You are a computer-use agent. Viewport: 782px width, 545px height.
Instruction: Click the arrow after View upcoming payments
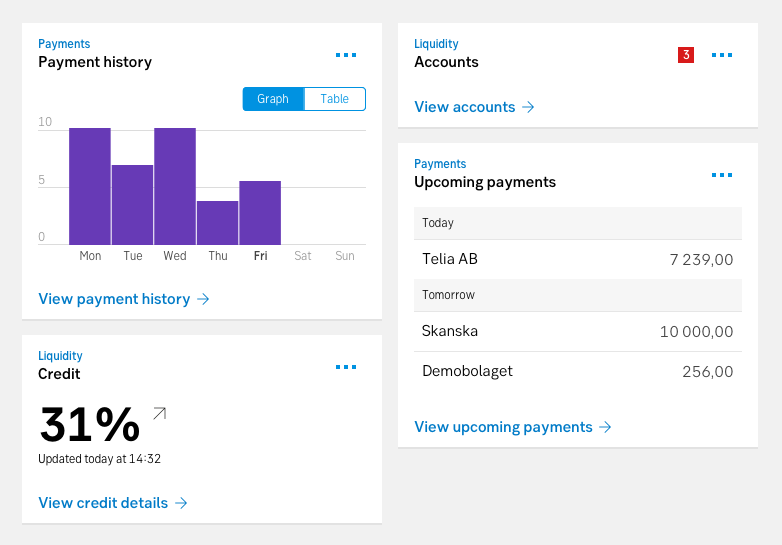[605, 427]
